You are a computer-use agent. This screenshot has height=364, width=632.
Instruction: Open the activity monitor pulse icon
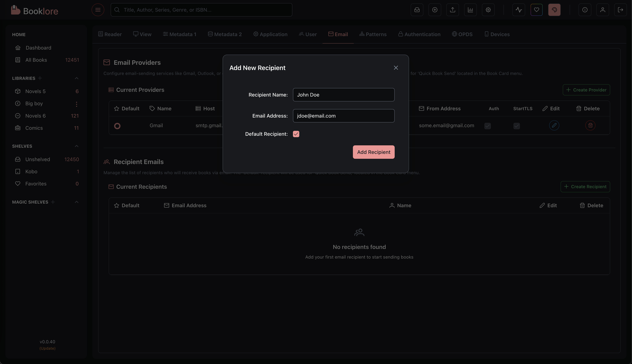[x=518, y=9]
